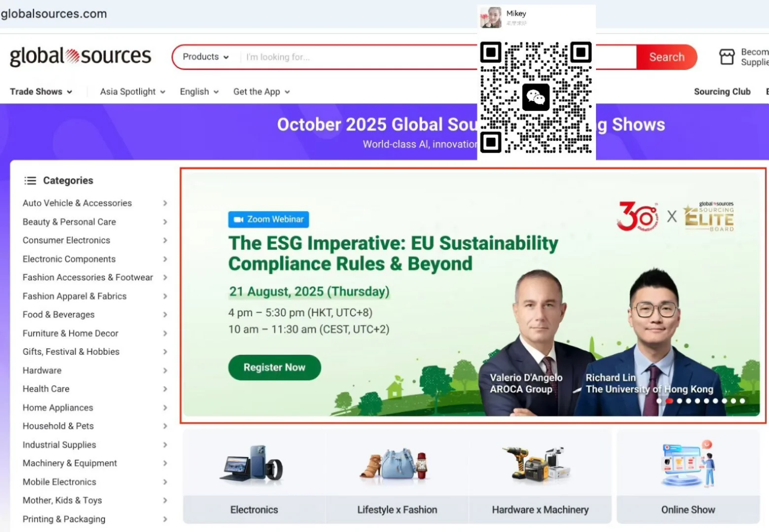
Task: Open Home Appliances category
Action: click(58, 407)
